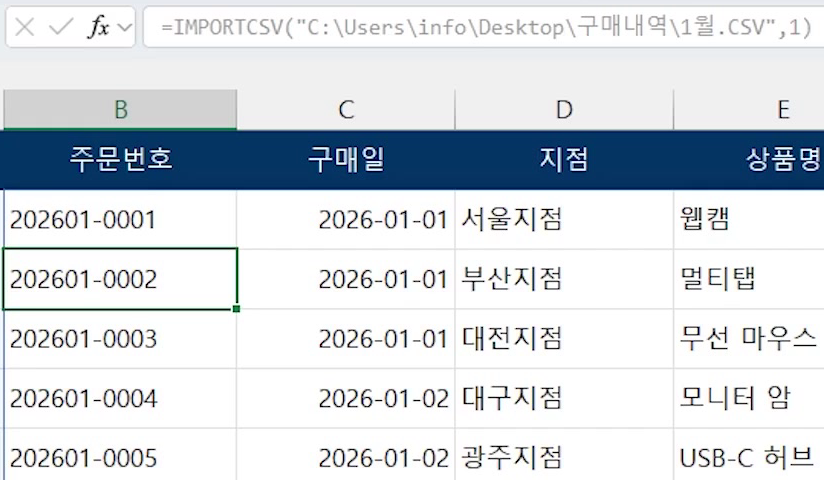This screenshot has width=824, height=480.
Task: Select column B header
Action: 120,109
